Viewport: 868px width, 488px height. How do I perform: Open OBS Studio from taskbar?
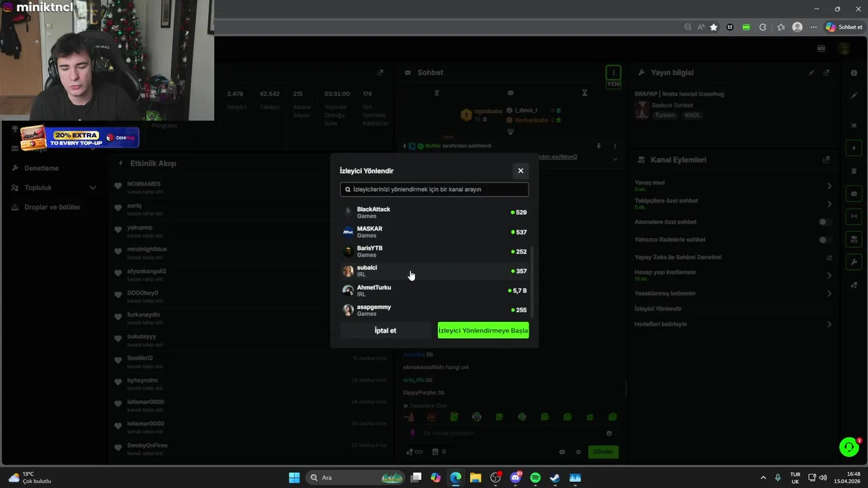pyautogui.click(x=496, y=478)
